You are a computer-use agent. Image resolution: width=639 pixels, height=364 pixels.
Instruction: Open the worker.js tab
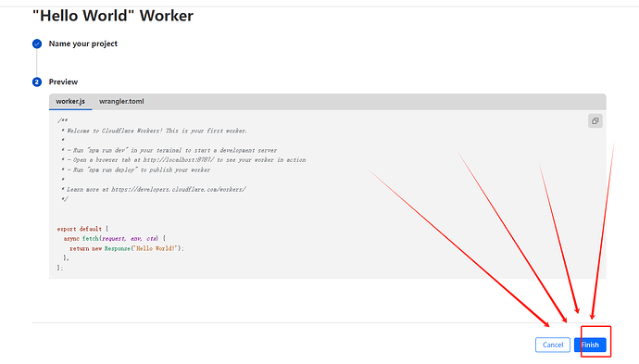click(x=70, y=102)
